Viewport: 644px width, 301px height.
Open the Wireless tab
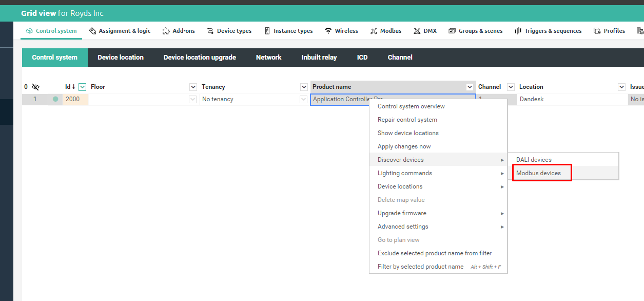point(341,31)
